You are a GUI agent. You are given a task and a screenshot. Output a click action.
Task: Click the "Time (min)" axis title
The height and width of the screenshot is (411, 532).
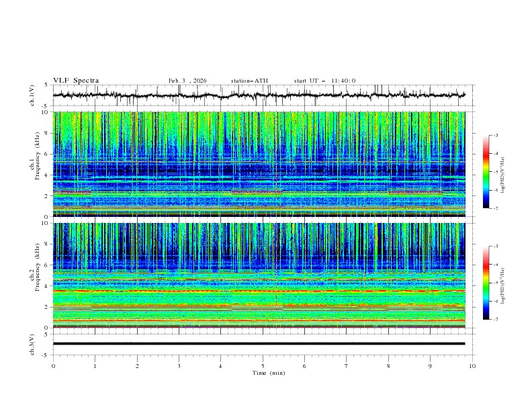click(269, 373)
